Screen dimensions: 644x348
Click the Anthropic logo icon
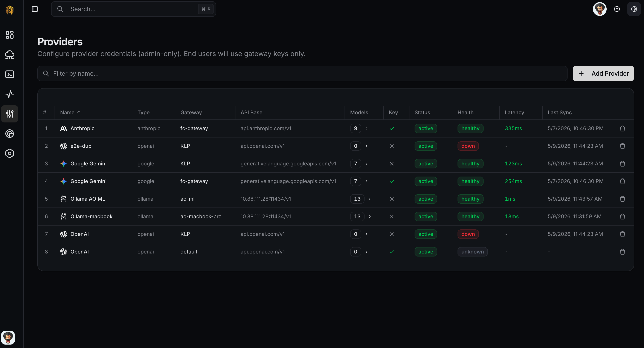pos(64,128)
